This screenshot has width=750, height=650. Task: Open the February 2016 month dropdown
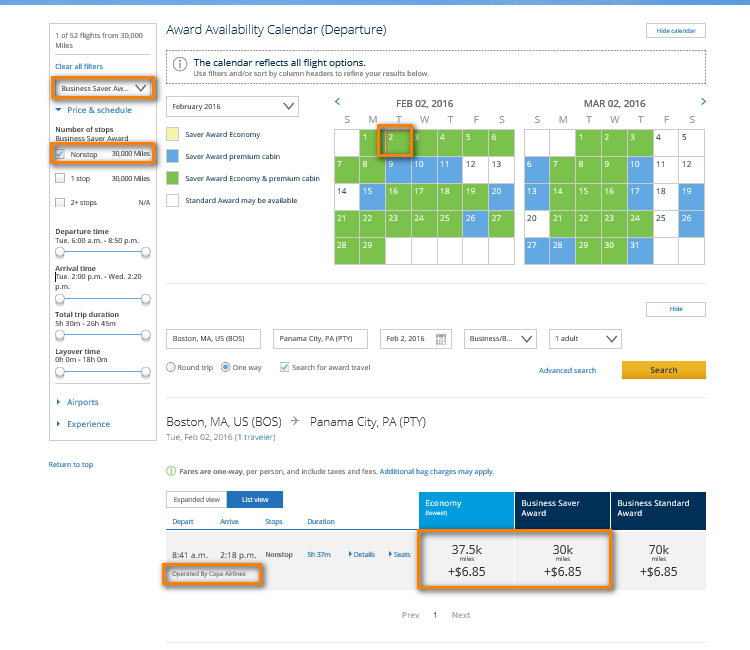pos(232,106)
